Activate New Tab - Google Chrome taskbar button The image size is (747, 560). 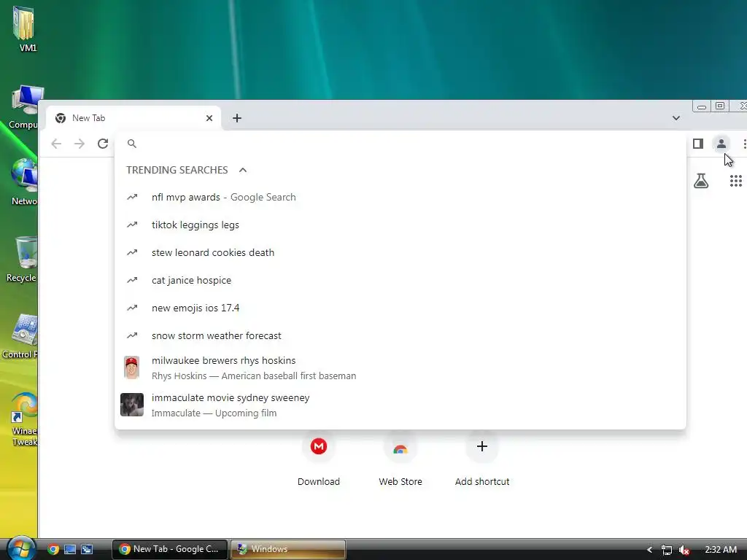point(170,549)
